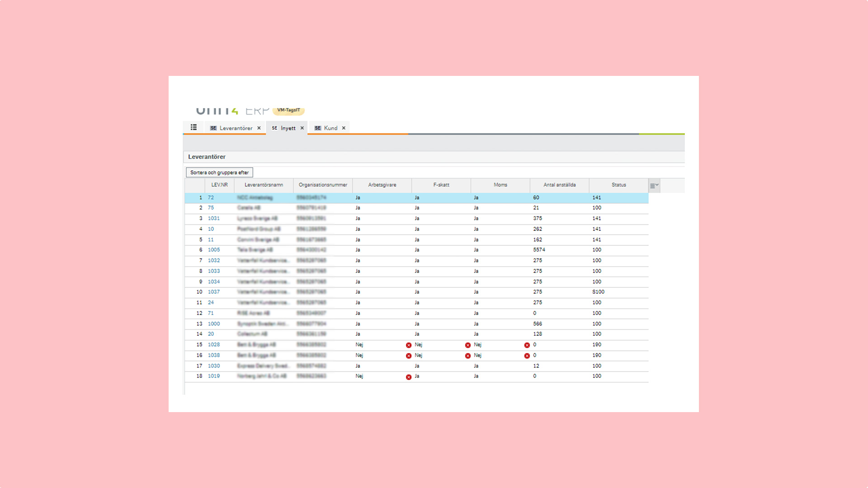Click Sortera och gruppera efter button
The width and height of the screenshot is (868, 488).
click(x=219, y=173)
